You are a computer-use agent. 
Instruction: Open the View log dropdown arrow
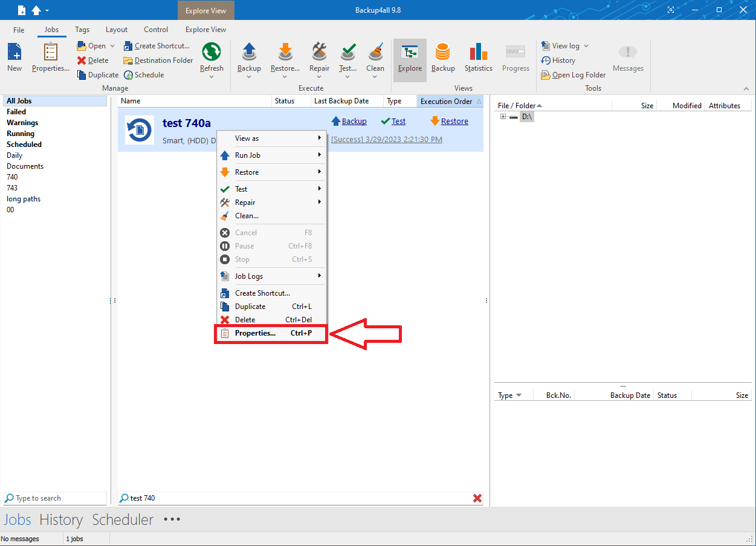click(586, 46)
